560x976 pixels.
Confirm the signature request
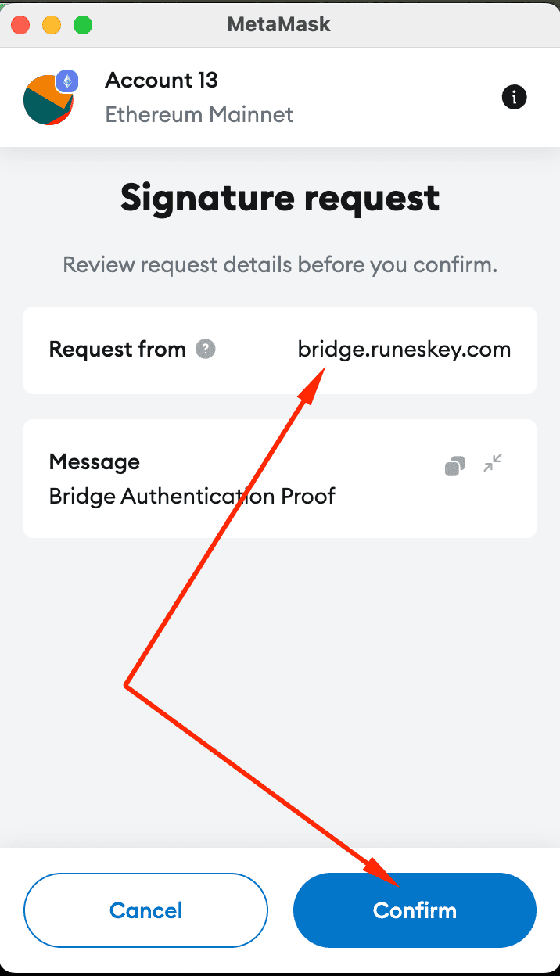click(x=415, y=910)
